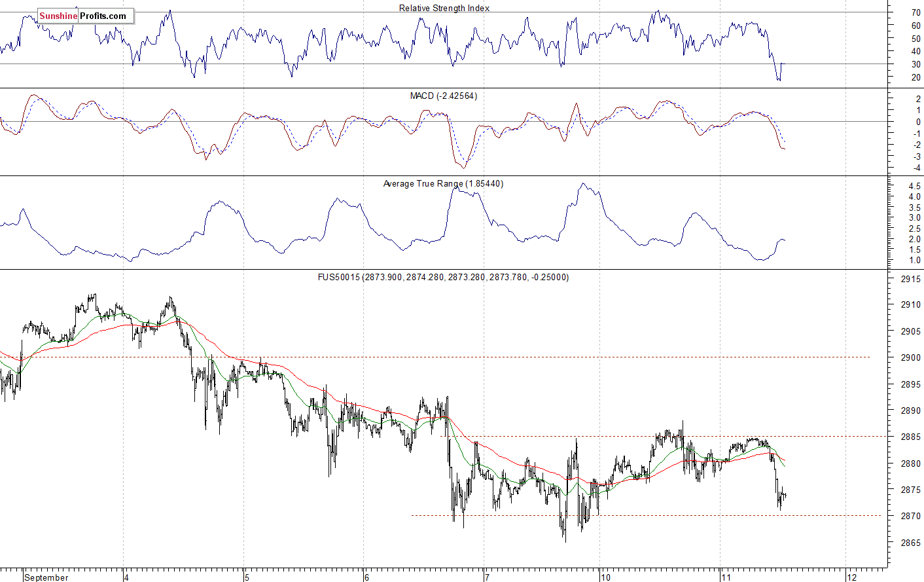Click the 2910 price axis value
Screen dimensions: 924x582
(911, 304)
